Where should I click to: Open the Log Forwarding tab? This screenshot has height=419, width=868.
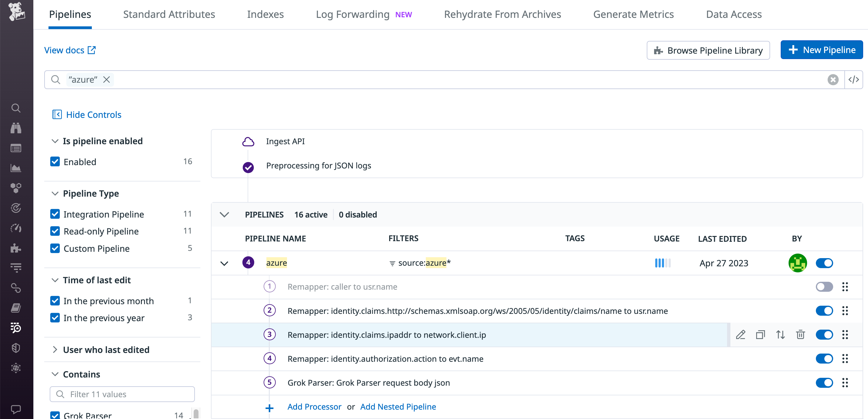pos(352,14)
